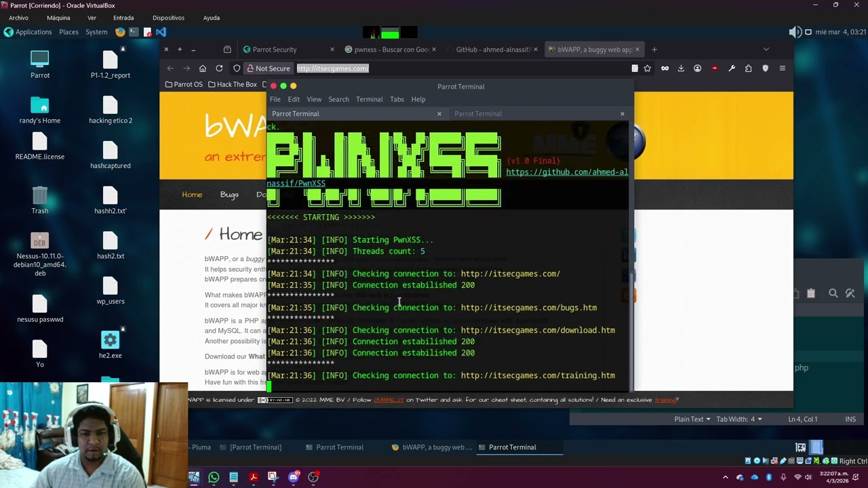Switch to the GitHub ahmed-alnassif tab

(492, 49)
